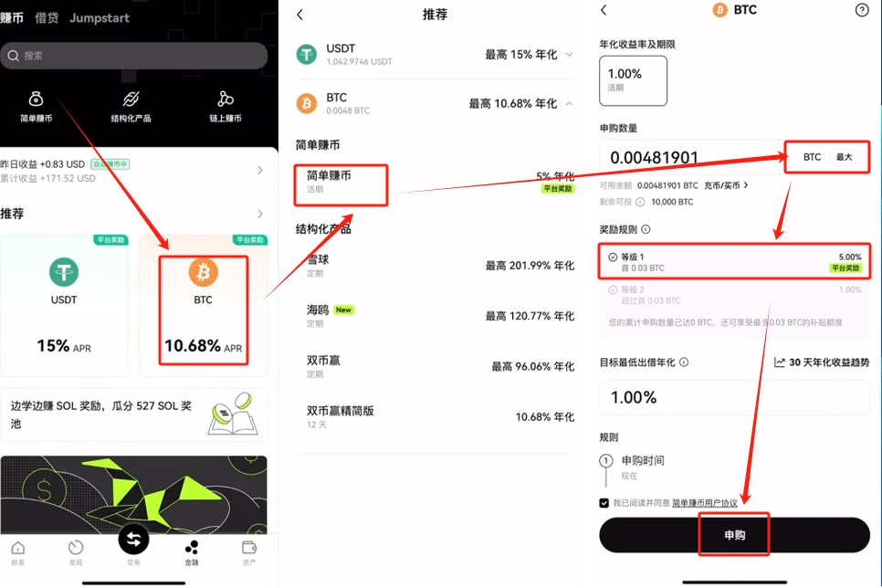Select reward tier 等级 1
The height and width of the screenshot is (588, 882).
(x=735, y=262)
